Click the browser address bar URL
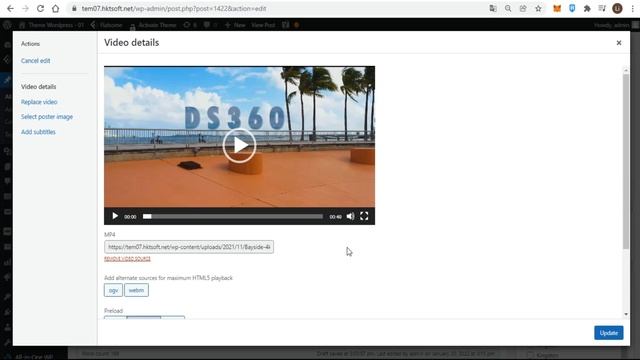 pos(174,8)
